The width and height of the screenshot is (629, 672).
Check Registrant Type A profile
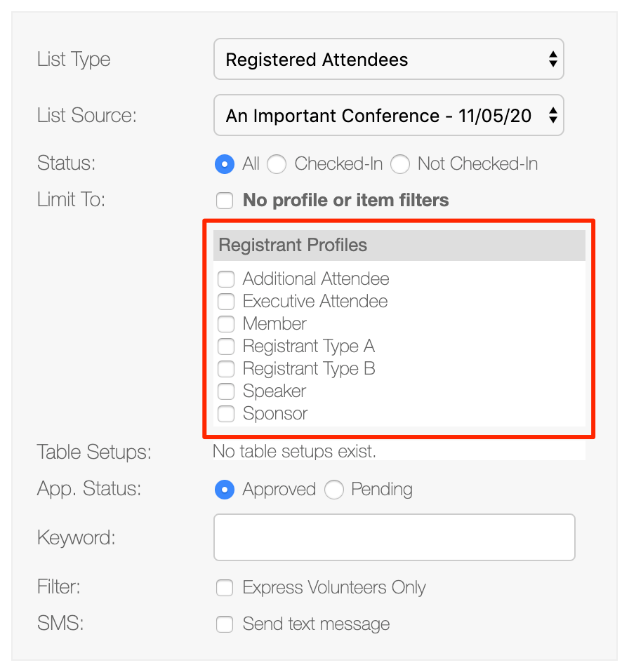[226, 347]
